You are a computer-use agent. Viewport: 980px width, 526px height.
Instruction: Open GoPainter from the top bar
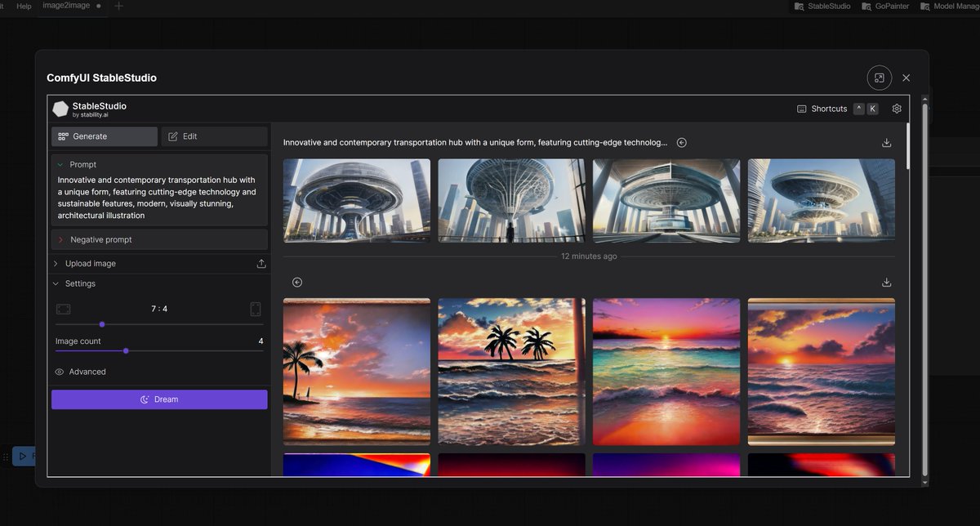[885, 6]
